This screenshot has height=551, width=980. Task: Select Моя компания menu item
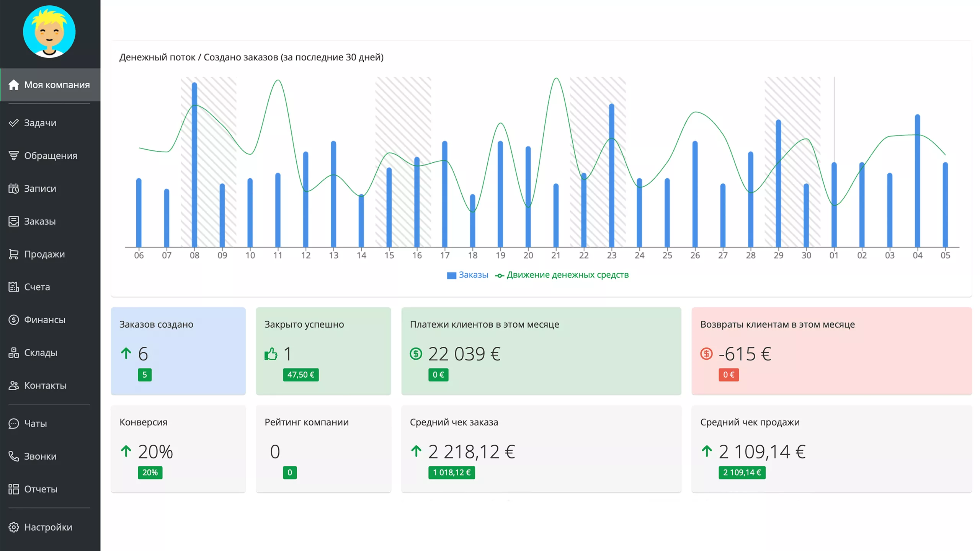[x=57, y=85]
